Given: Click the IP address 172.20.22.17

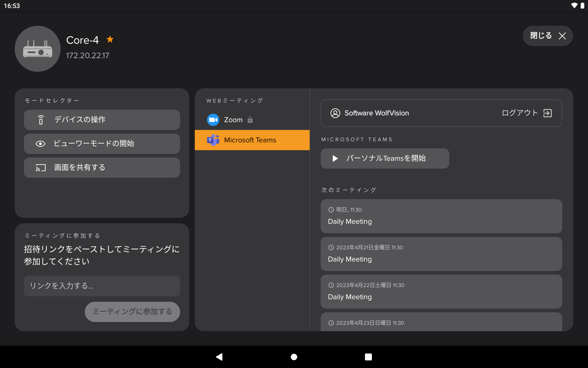Looking at the screenshot, I should (x=88, y=55).
